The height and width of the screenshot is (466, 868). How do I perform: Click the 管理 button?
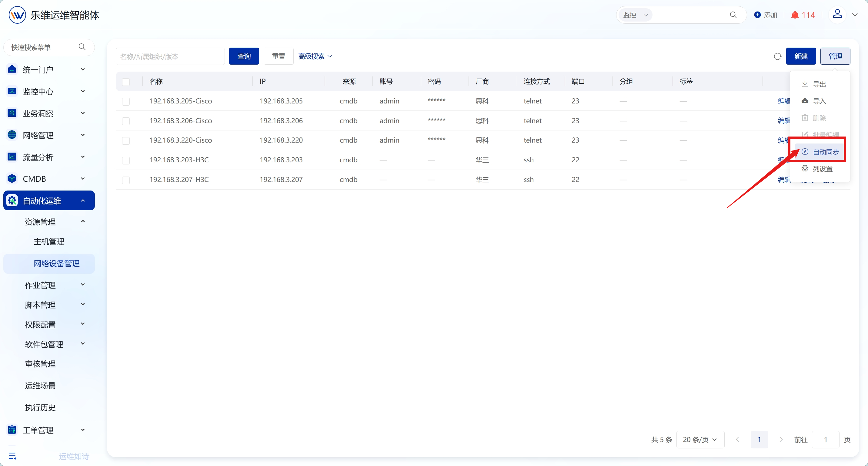point(835,56)
